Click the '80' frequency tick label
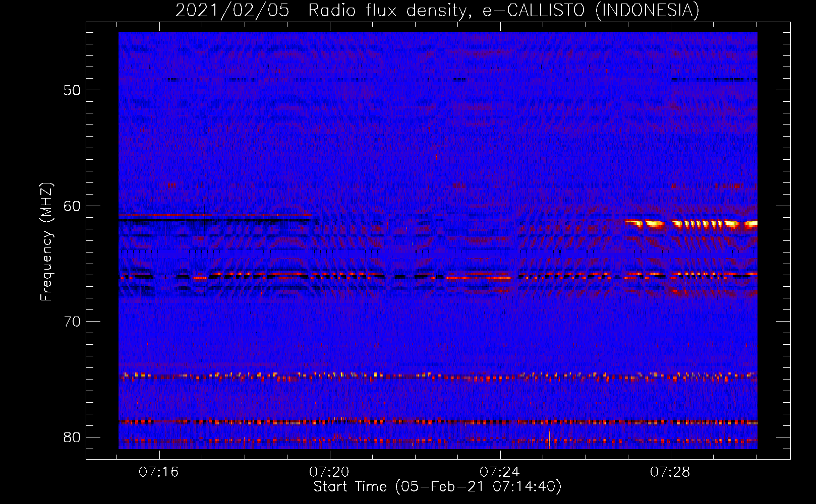Screen dimensions: 816x504 point(72,437)
